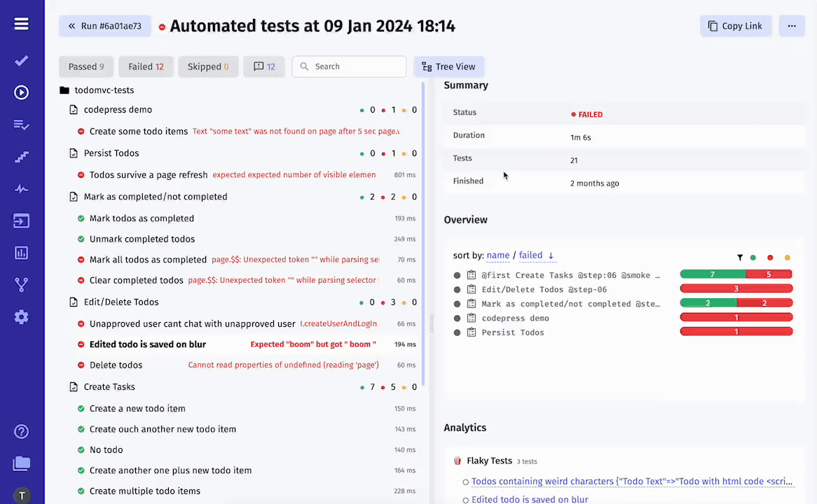
Task: Filter by the Failed 12 tab
Action: [146, 66]
